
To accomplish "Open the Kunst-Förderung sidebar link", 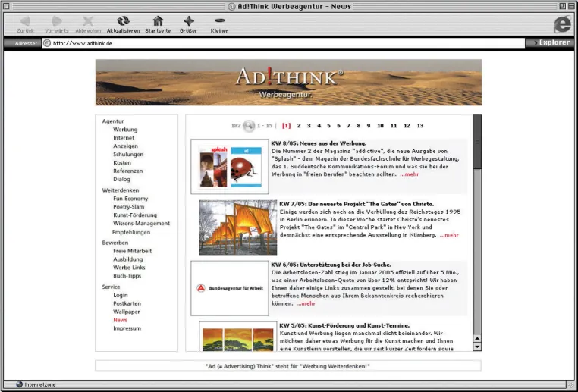I will tap(135, 215).
